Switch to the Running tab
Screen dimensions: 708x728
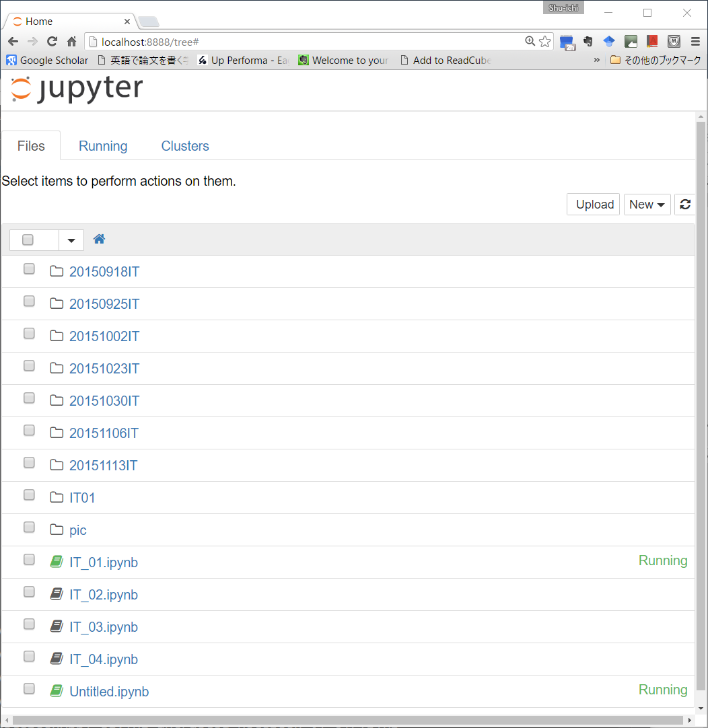[103, 146]
